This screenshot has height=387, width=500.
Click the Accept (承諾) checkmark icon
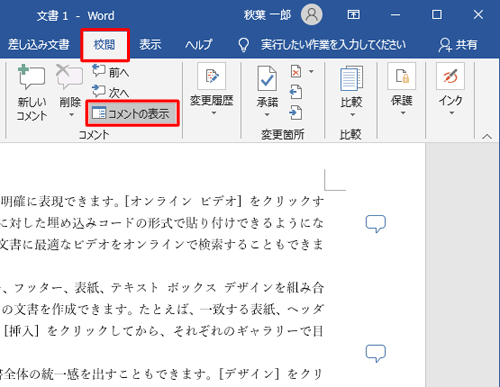[x=267, y=79]
